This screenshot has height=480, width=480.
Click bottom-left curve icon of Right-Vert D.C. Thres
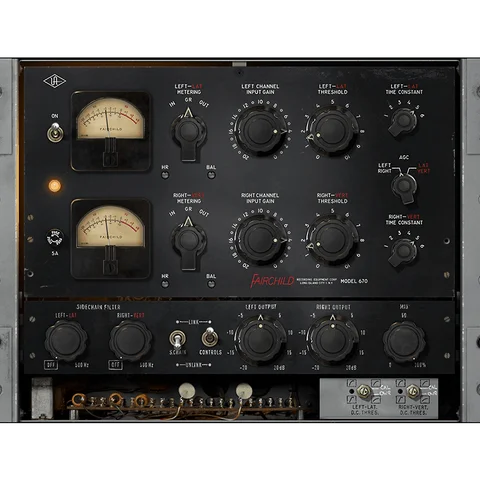[400, 399]
